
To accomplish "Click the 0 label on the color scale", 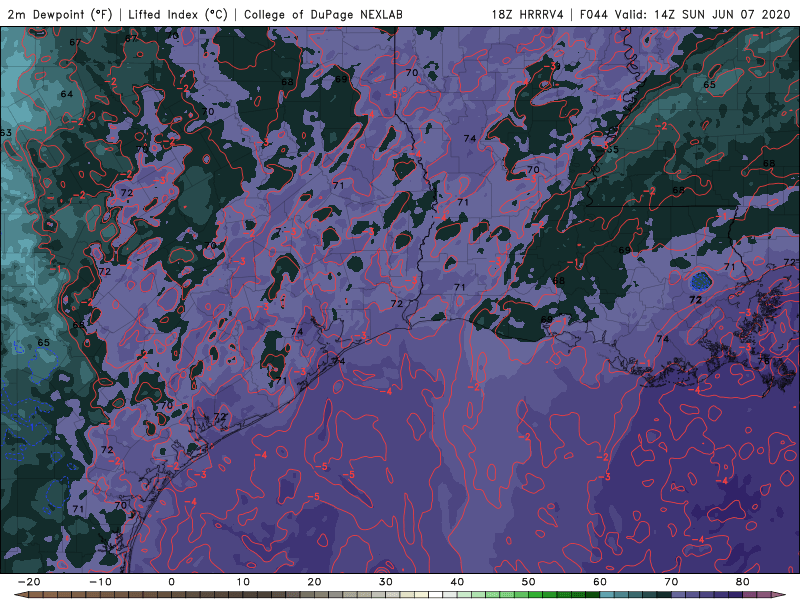I will tap(171, 582).
